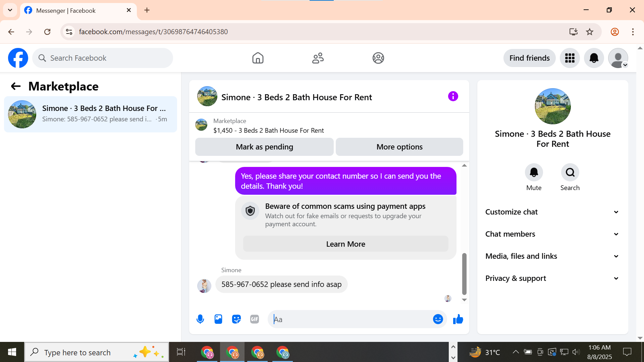Expand Chat members section
This screenshot has height=362, width=644.
[x=552, y=234]
